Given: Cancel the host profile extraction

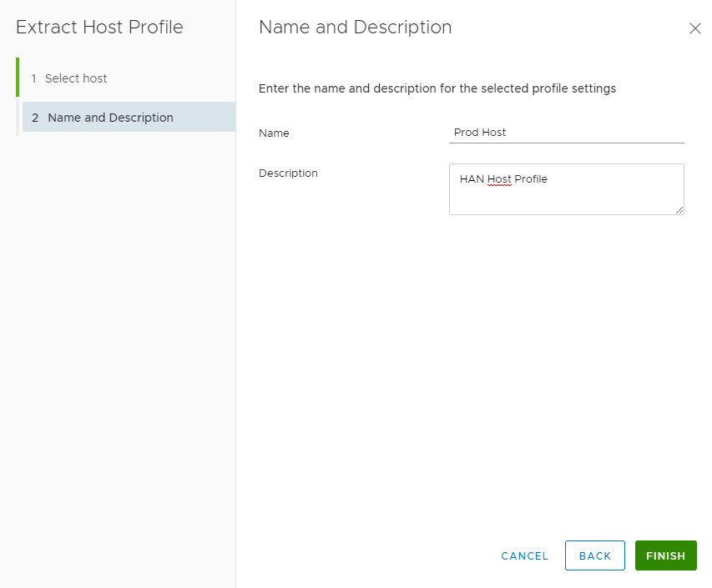Looking at the screenshot, I should click(x=524, y=555).
